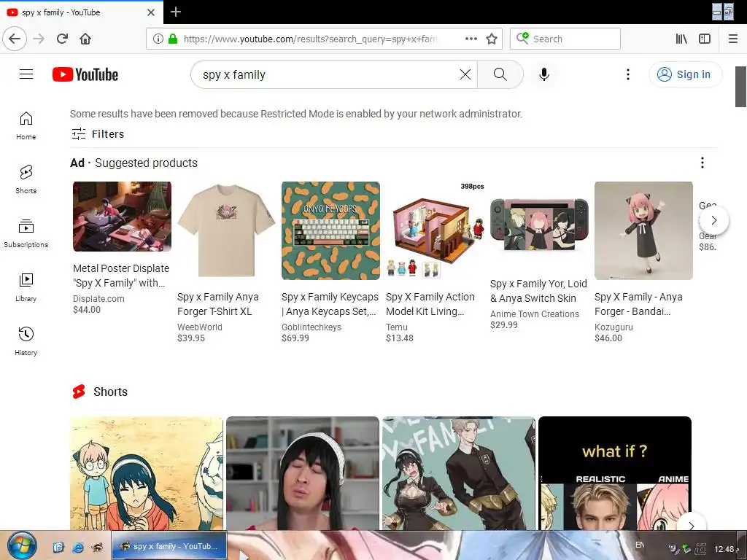This screenshot has width=747, height=560.
Task: Click the green padlock security icon
Action: tap(173, 39)
